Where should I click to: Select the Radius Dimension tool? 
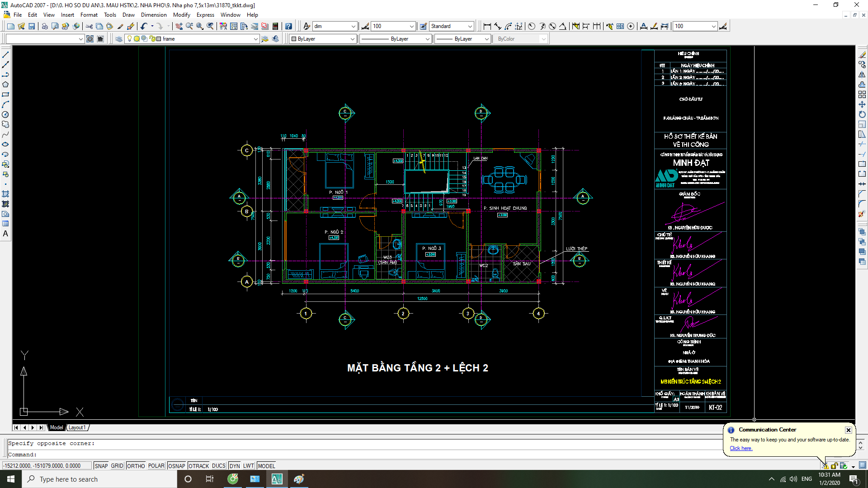pyautogui.click(x=532, y=26)
